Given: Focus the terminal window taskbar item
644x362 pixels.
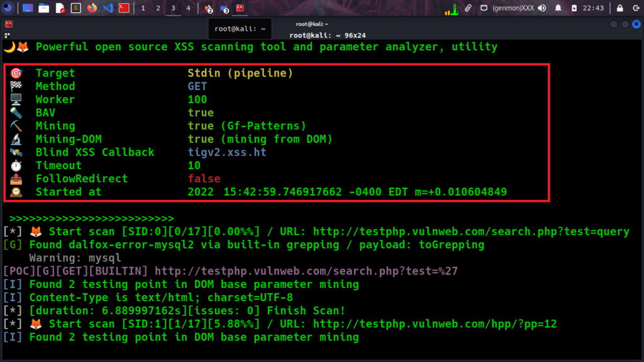Looking at the screenshot, I should tap(240, 8).
